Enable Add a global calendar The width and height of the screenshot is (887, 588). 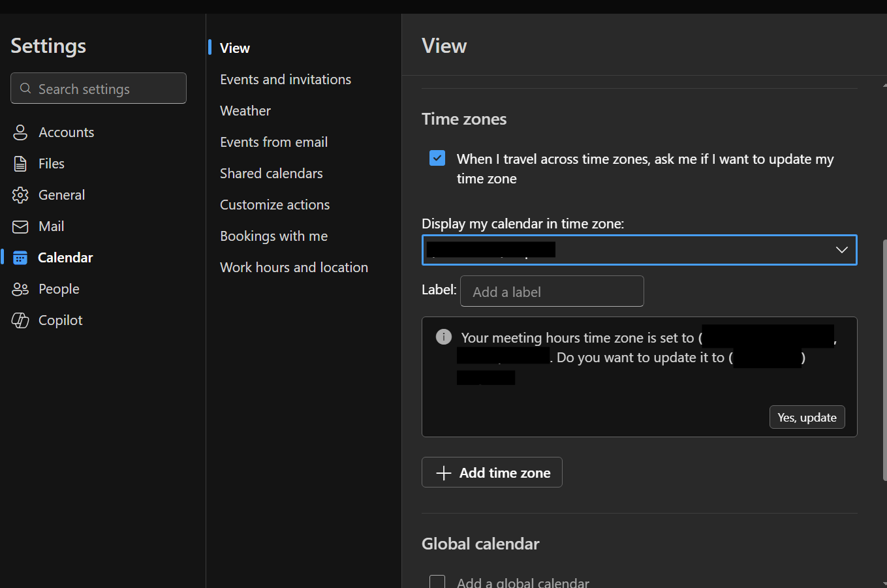point(437,581)
